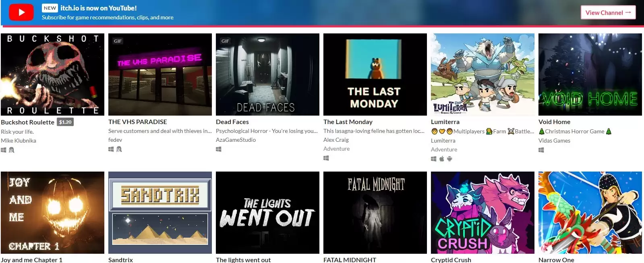The height and width of the screenshot is (263, 644).
Task: Click the Android icon under Lumiterra
Action: 449,159
